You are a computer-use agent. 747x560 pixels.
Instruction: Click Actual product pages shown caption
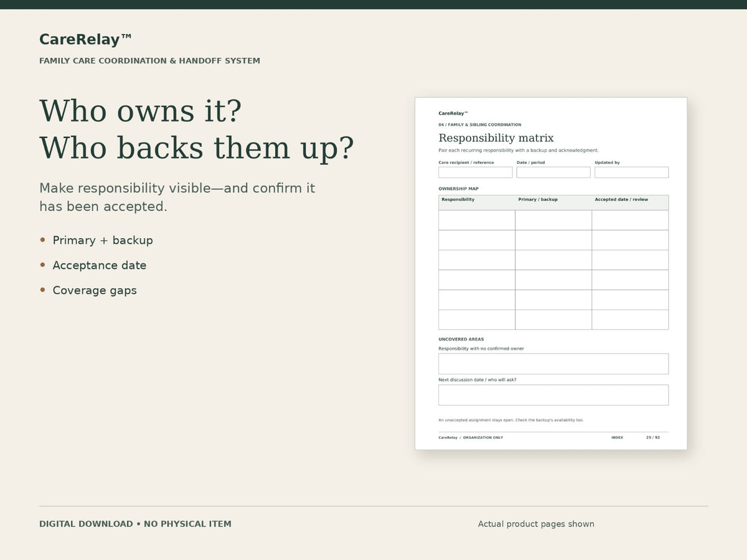[536, 524]
